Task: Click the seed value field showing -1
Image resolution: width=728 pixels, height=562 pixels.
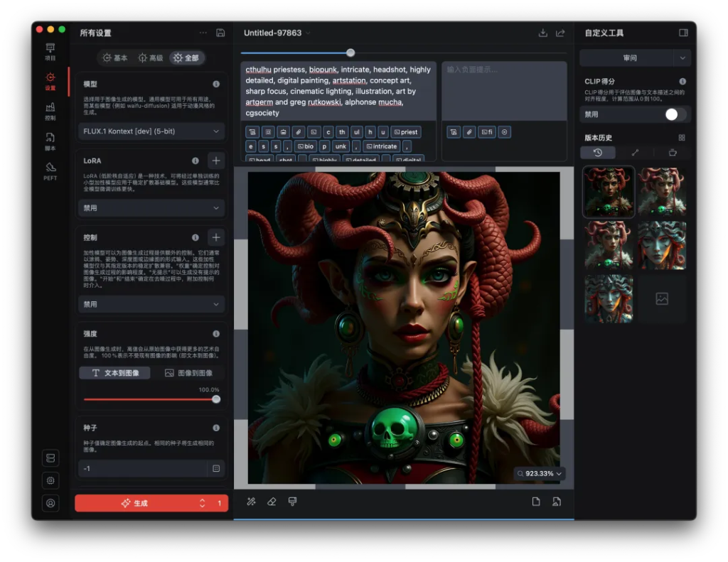Action: 144,469
